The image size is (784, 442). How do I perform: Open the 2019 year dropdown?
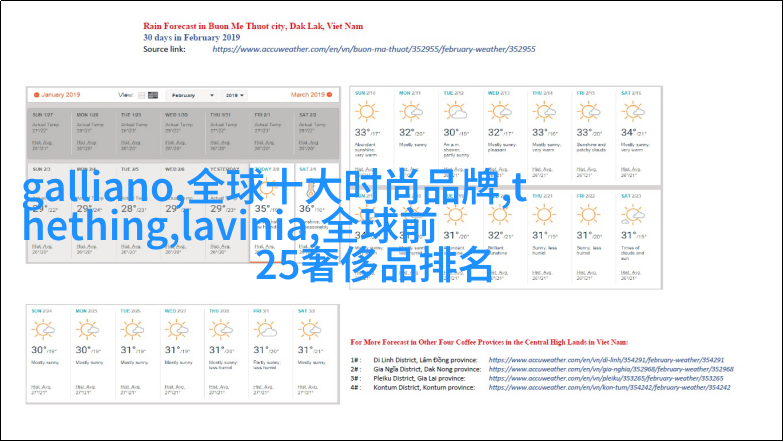coord(234,95)
